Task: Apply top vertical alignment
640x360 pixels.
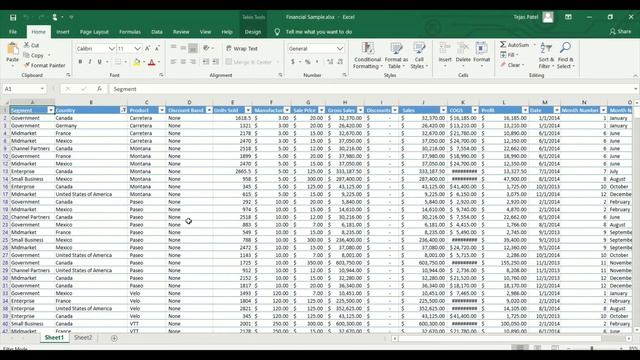Action: click(173, 48)
